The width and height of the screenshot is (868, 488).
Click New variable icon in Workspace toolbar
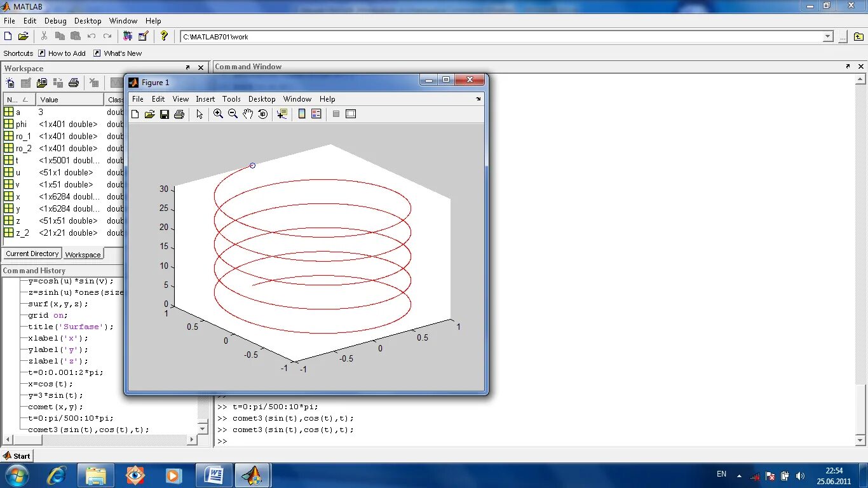point(10,83)
